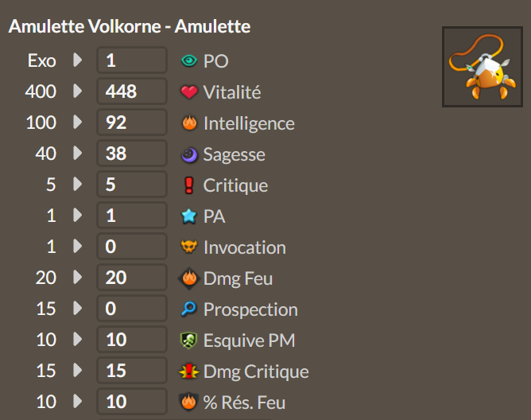The image size is (531, 420).
Task: Click the Esquive PM shield icon
Action: tap(188, 340)
